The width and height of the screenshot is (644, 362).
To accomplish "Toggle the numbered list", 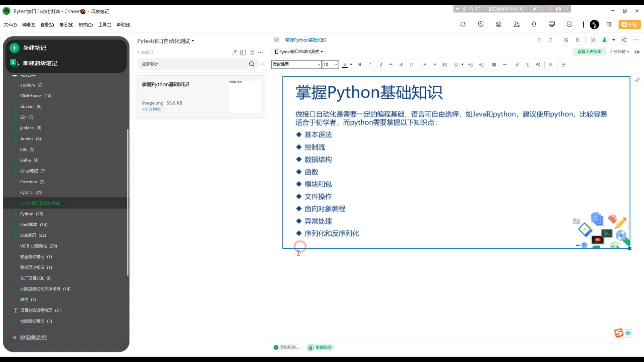I will [435, 65].
